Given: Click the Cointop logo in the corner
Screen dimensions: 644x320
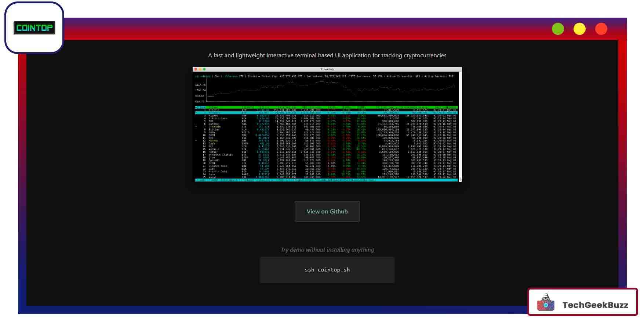Looking at the screenshot, I should click(34, 28).
